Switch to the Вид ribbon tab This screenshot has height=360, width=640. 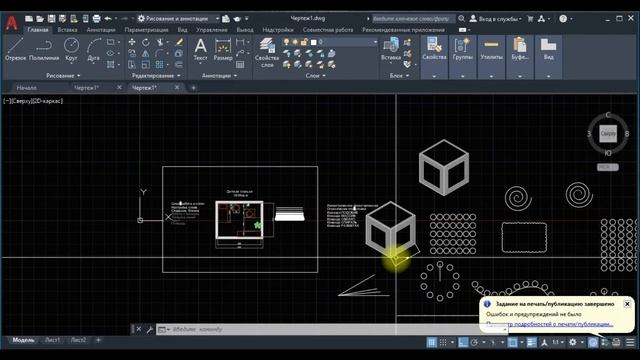[182, 30]
